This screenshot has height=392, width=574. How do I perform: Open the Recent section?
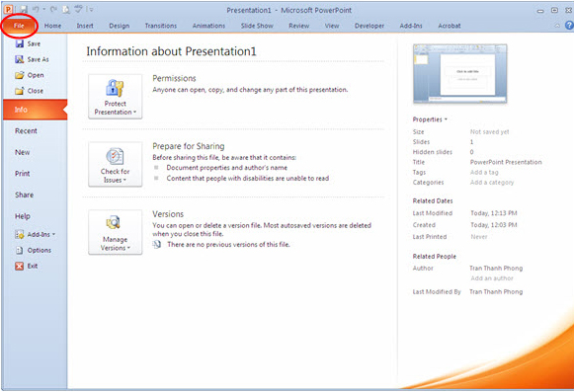click(x=26, y=131)
